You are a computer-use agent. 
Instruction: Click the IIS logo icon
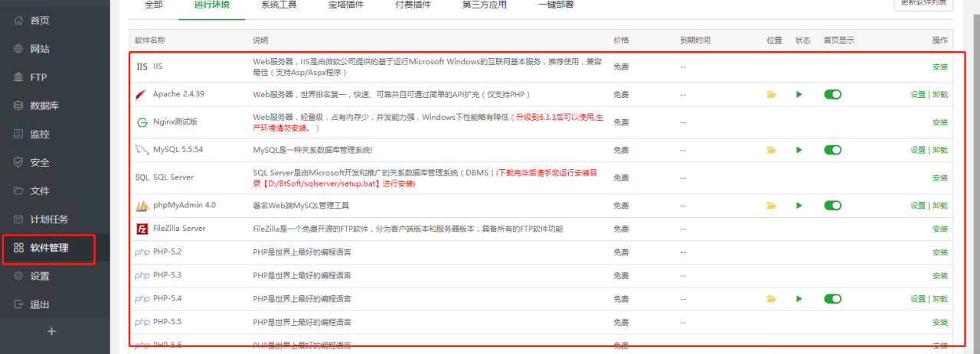pos(142,67)
